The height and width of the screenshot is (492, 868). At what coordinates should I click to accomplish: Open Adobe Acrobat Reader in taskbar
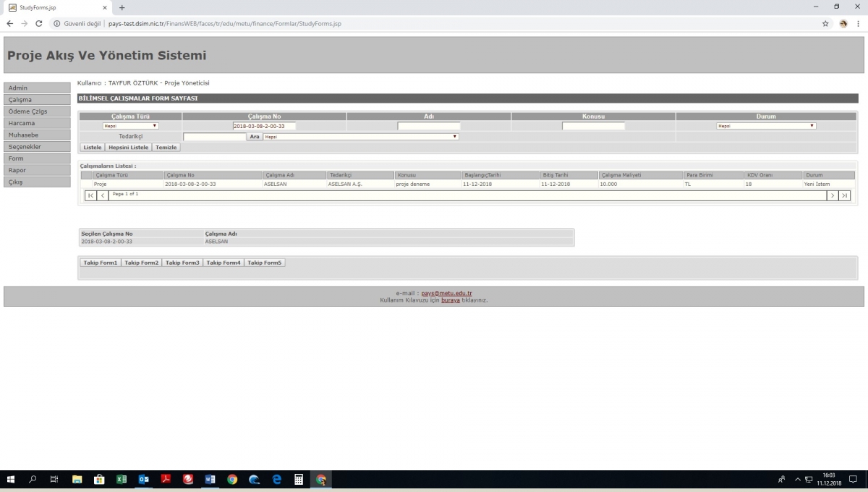pyautogui.click(x=166, y=479)
